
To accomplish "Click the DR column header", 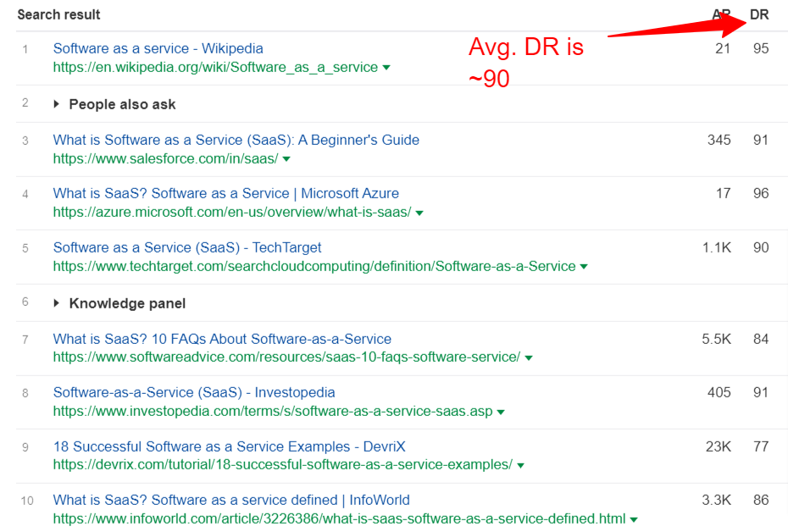I will pos(759,14).
